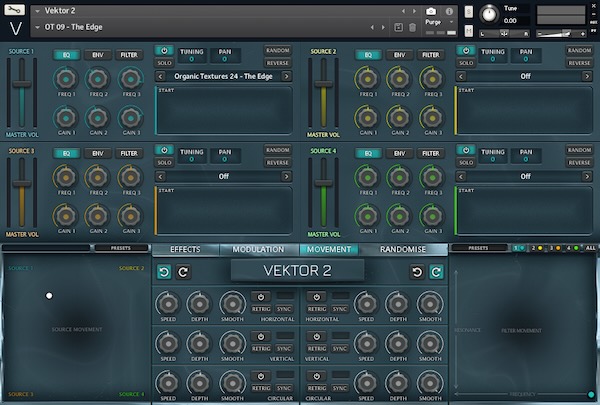Click right Vertical movement power icon
The height and width of the screenshot is (405, 600).
(316, 336)
